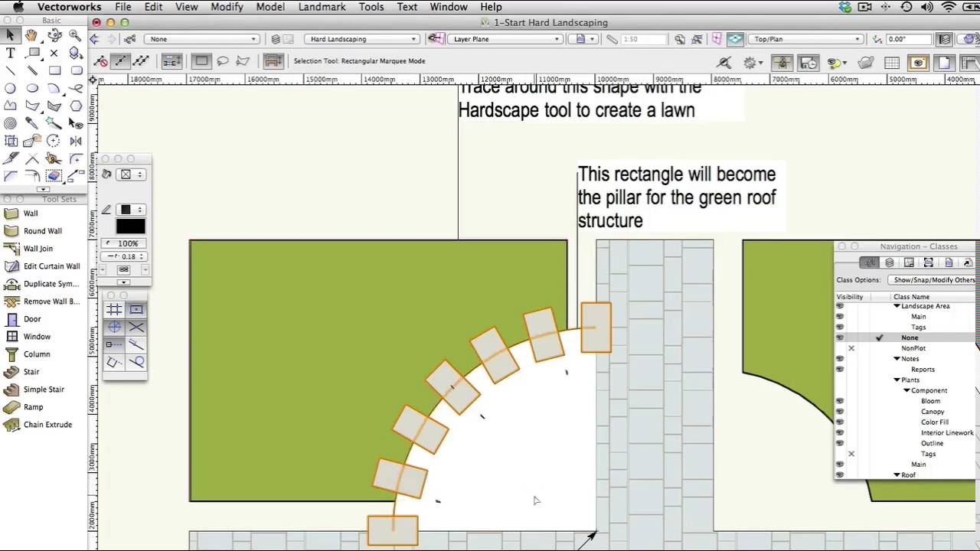Open the Tools menu
The height and width of the screenshot is (551, 980).
[x=371, y=7]
